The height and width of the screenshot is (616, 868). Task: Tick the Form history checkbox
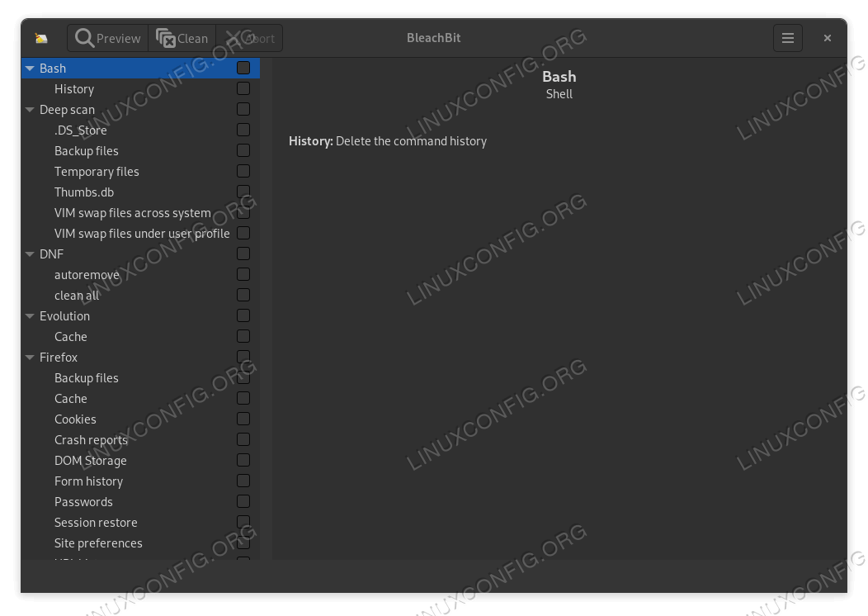pyautogui.click(x=243, y=481)
